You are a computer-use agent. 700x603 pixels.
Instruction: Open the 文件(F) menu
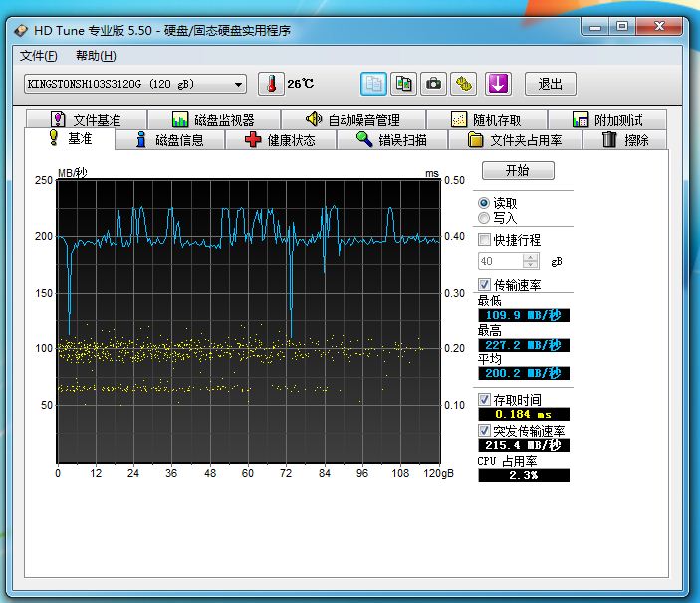39,56
